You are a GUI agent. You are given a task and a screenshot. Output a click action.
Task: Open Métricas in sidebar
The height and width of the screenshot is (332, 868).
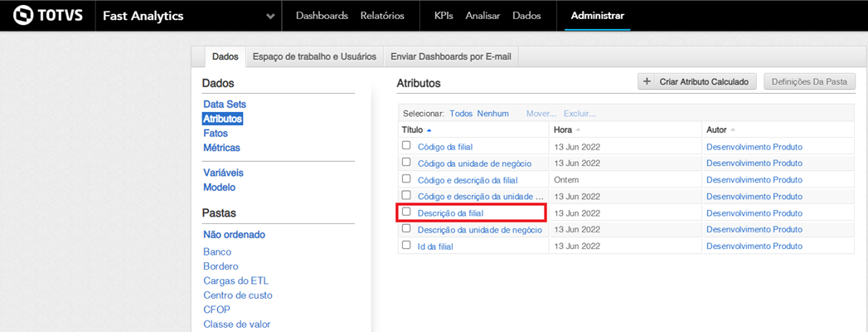point(221,148)
